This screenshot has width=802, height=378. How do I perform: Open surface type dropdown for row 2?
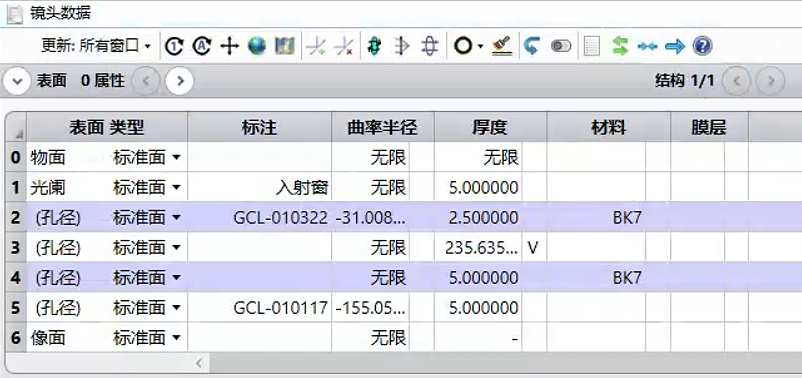pyautogui.click(x=176, y=218)
